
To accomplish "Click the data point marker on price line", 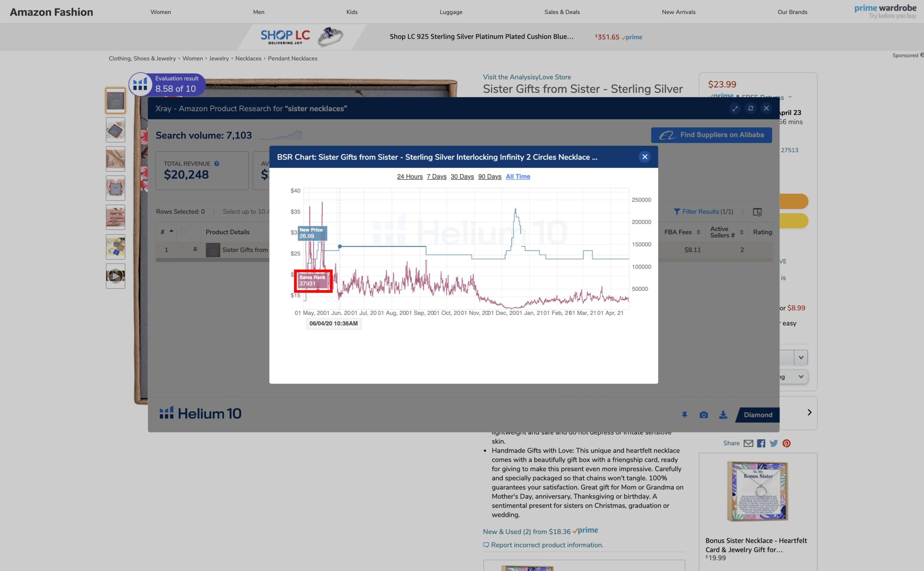I will [x=340, y=246].
